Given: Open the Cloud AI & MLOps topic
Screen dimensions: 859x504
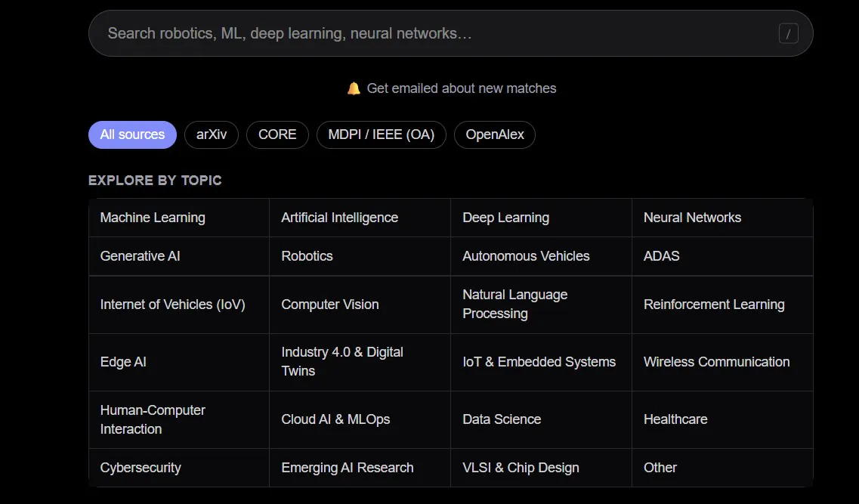Looking at the screenshot, I should 360,419.
